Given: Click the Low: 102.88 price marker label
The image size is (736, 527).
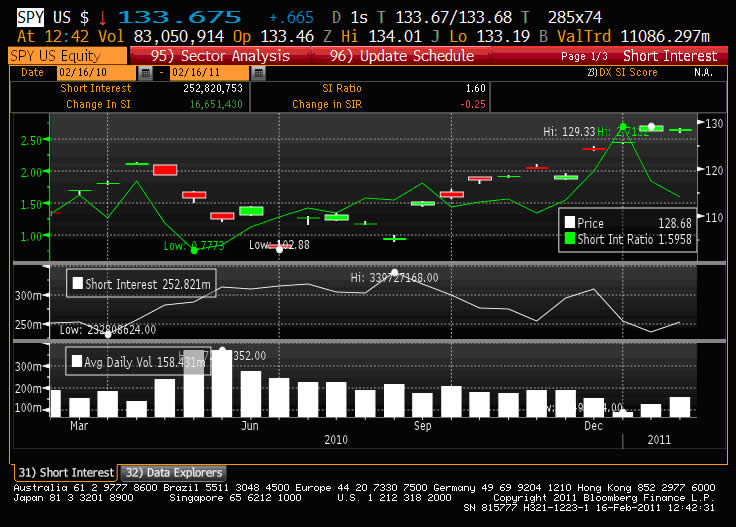Looking at the screenshot, I should coord(279,245).
